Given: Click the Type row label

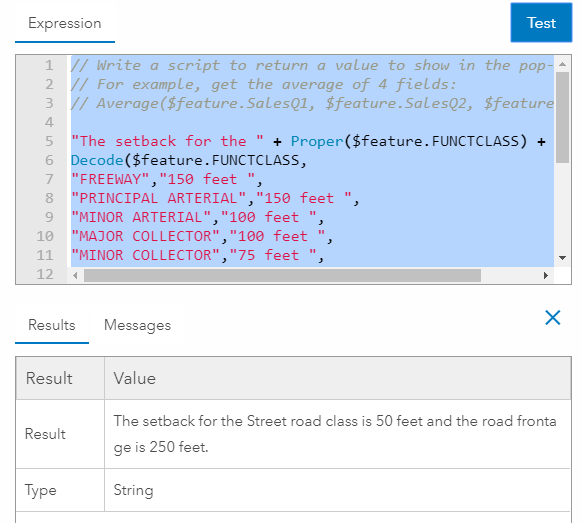Looking at the screenshot, I should 40,490.
